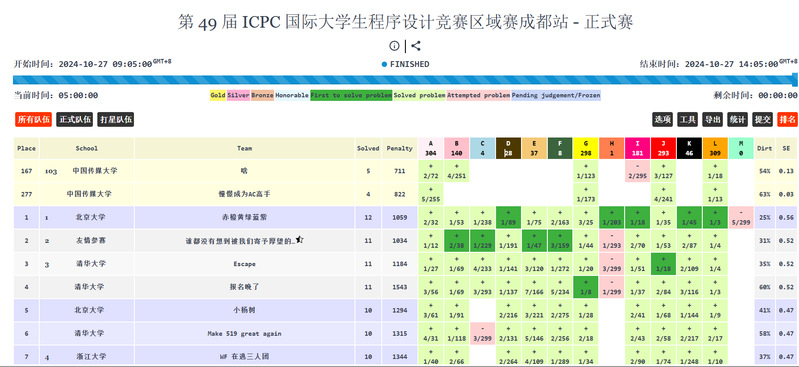Viewport: 799px width, 367px height.
Task: Click the contest info circle icon
Action: click(x=394, y=46)
